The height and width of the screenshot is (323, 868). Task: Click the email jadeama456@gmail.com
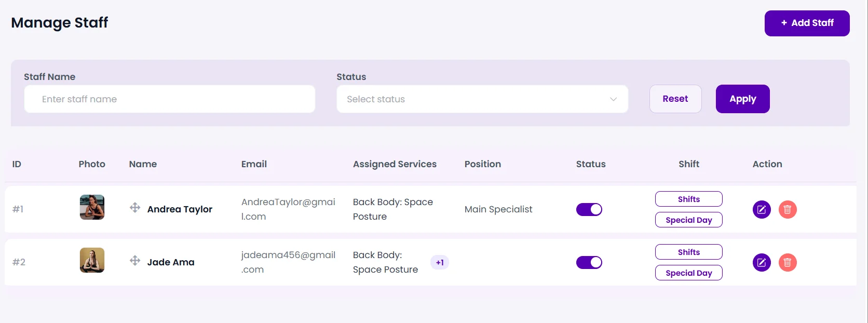[x=288, y=262]
